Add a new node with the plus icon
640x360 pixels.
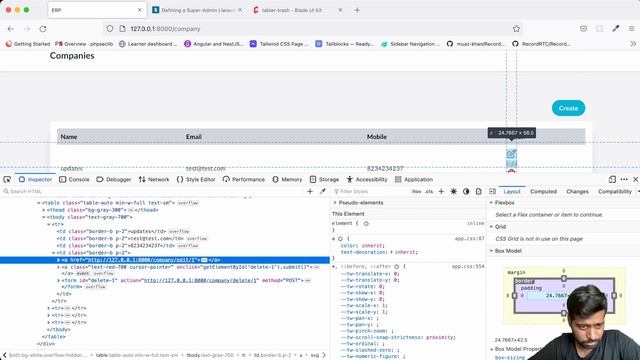tap(310, 191)
